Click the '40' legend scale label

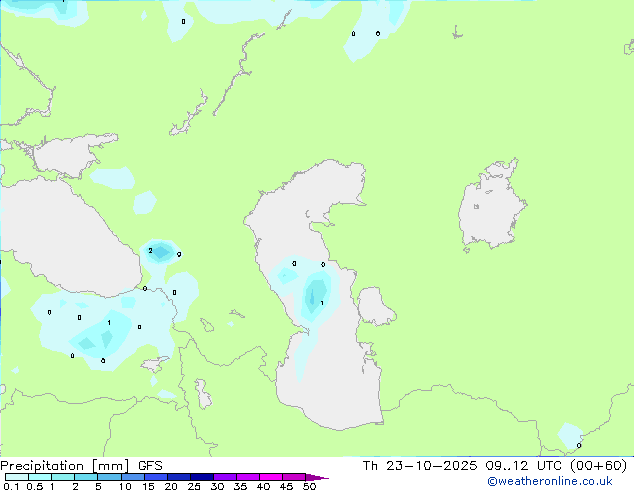263,486
